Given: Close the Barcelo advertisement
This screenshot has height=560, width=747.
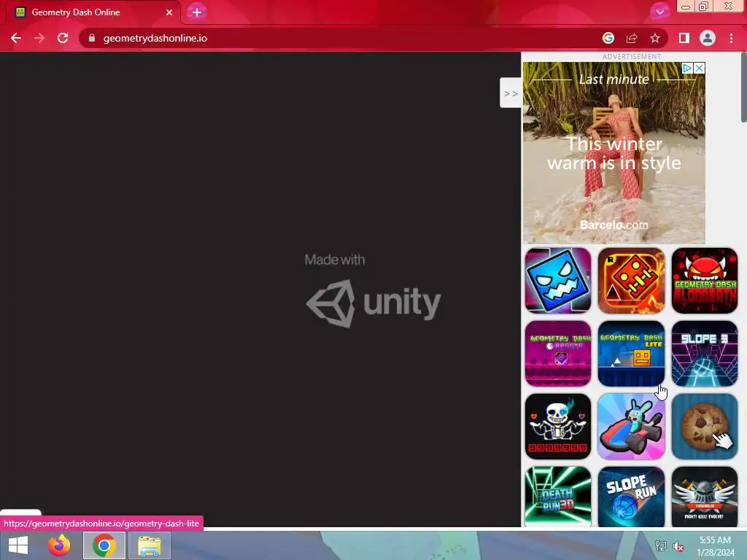Looking at the screenshot, I should point(699,68).
